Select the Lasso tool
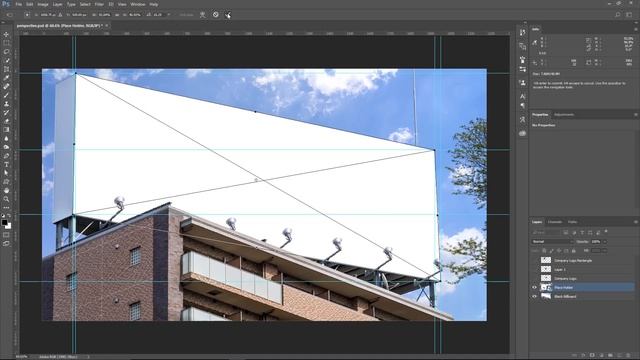The width and height of the screenshot is (640, 360). coord(6,52)
